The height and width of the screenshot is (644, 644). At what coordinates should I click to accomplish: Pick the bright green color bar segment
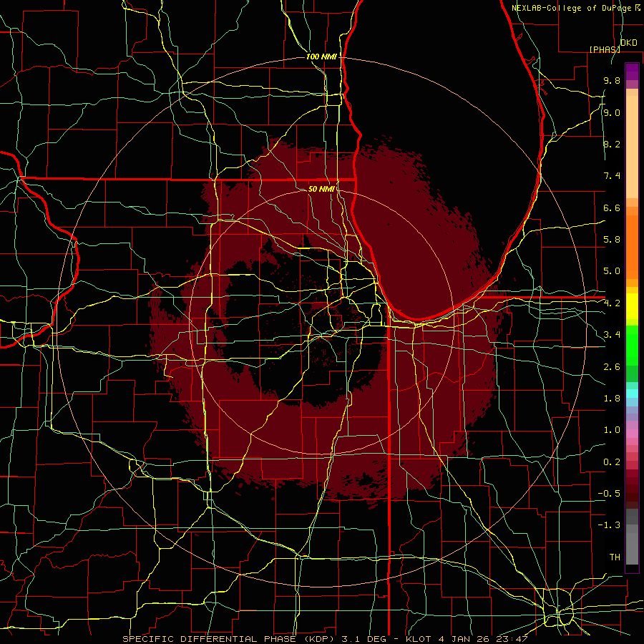coord(632,344)
